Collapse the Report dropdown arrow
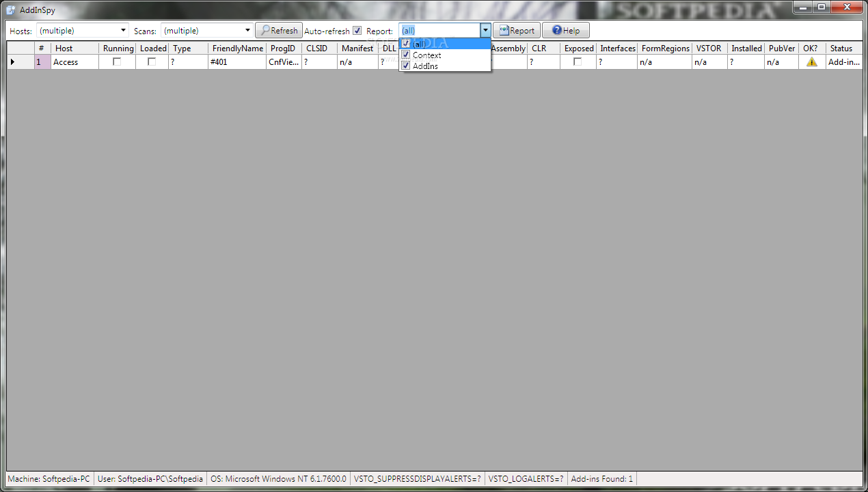Image resolution: width=868 pixels, height=492 pixels. (485, 31)
